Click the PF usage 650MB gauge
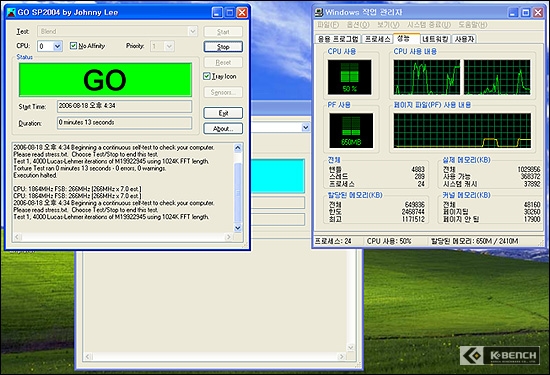Screen dimensions: 550x375 (x=351, y=130)
